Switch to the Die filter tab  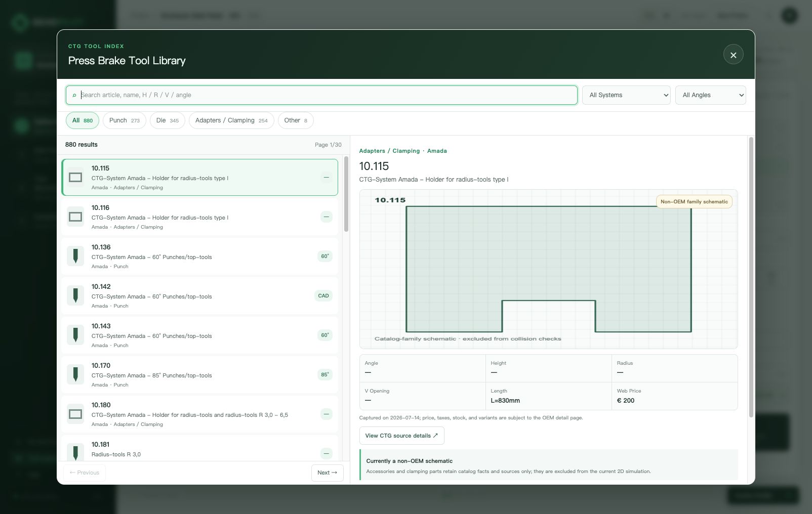coord(168,120)
